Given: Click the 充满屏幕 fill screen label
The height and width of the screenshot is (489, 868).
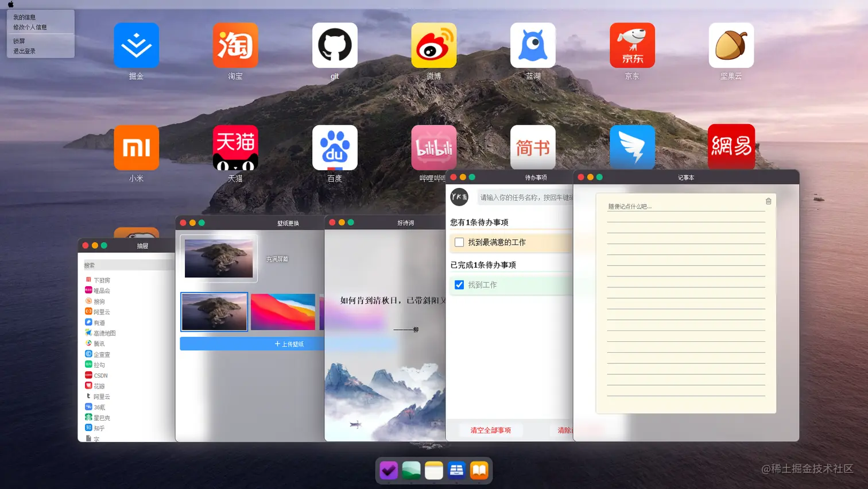Looking at the screenshot, I should tap(277, 259).
